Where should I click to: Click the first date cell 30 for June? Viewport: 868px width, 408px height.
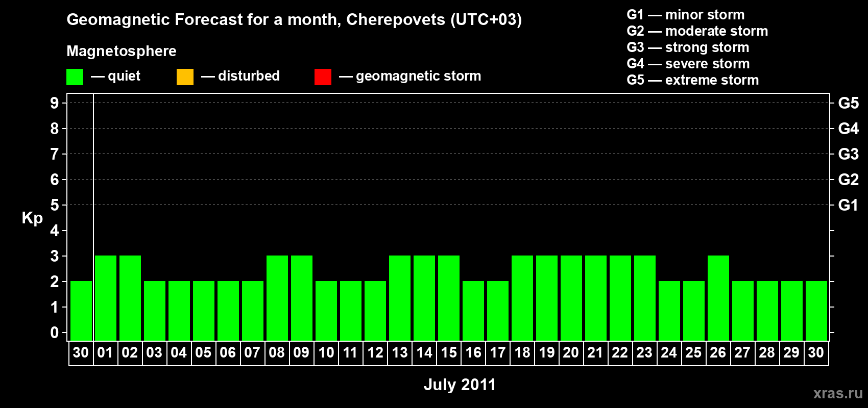point(81,353)
